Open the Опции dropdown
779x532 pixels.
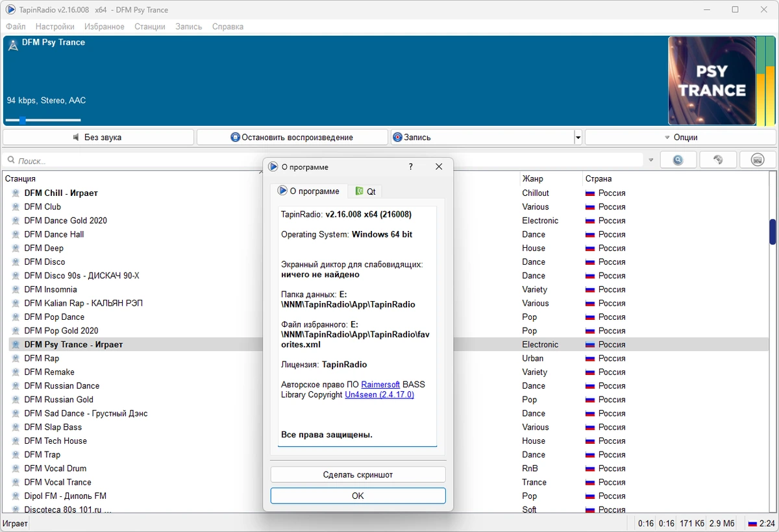coord(680,138)
